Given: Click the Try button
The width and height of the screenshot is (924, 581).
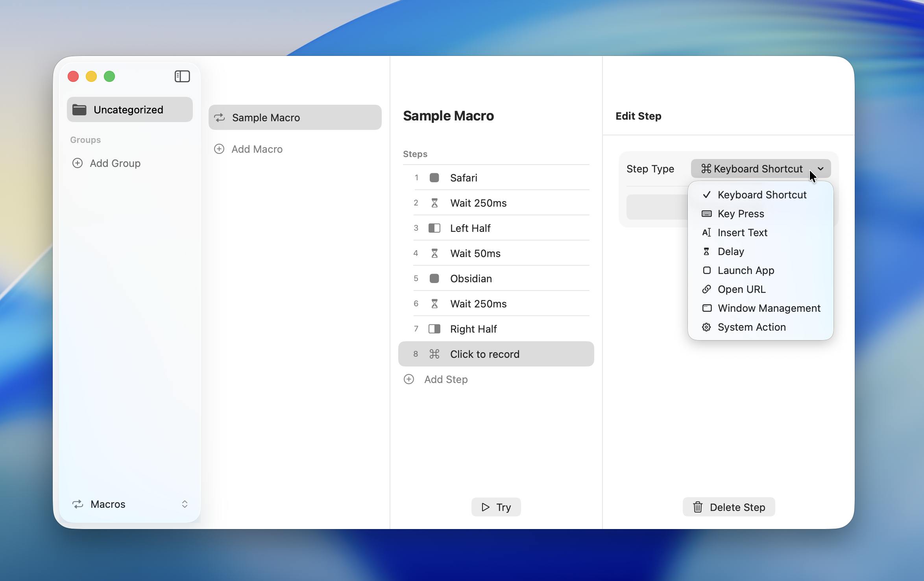Looking at the screenshot, I should [x=495, y=507].
